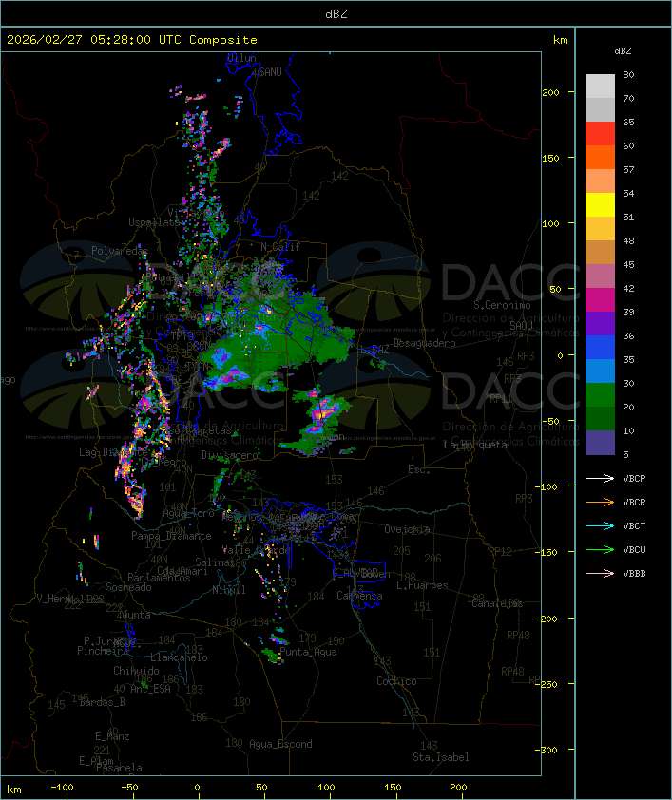
Task: Click the Punta_Agua place label
Action: (308, 652)
